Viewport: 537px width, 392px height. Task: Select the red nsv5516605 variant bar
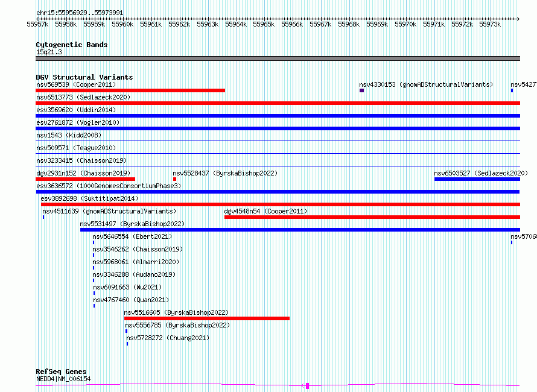[x=207, y=318]
